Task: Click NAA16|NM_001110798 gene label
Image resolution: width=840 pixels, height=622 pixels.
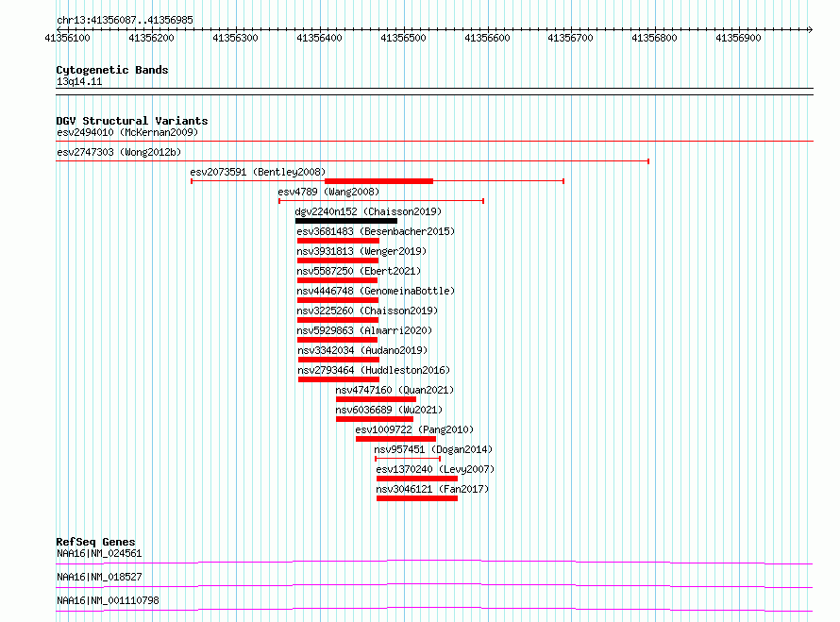Action: tap(108, 600)
